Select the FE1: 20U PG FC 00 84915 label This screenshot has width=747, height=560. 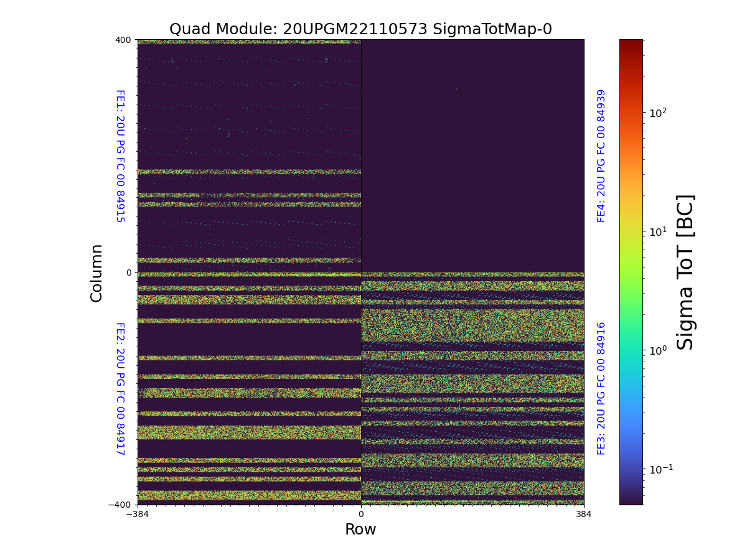120,156
